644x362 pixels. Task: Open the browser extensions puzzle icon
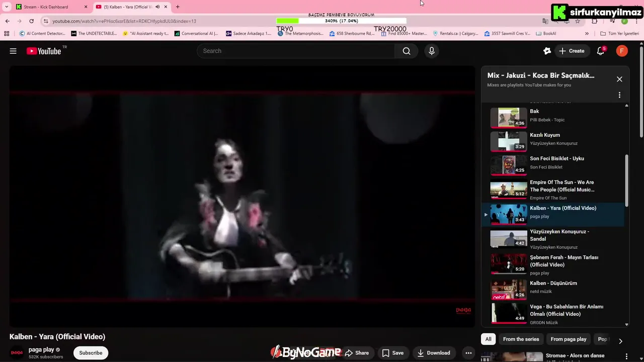click(x=595, y=21)
